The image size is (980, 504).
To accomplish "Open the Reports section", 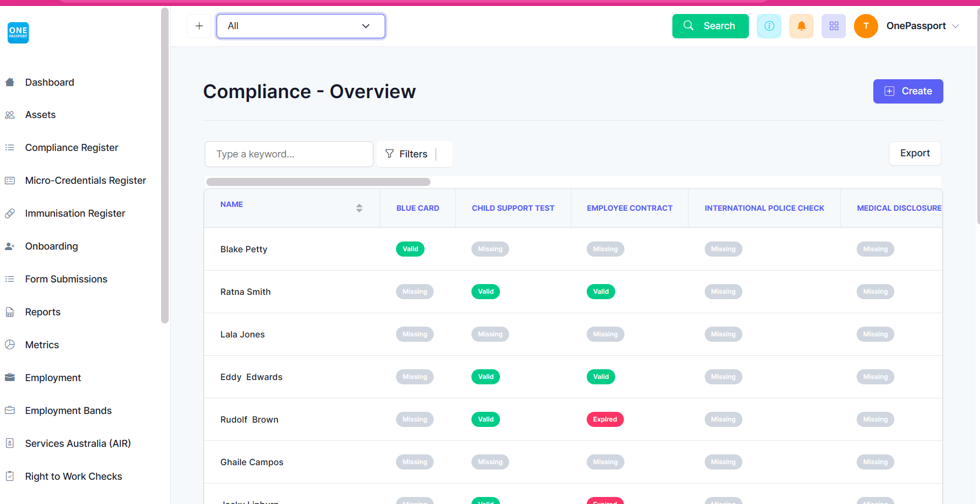I will tap(43, 312).
